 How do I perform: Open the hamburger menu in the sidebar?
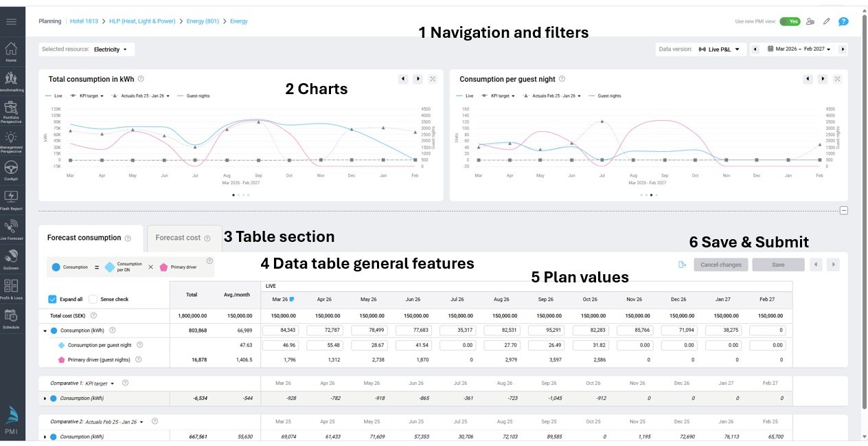(12, 21)
